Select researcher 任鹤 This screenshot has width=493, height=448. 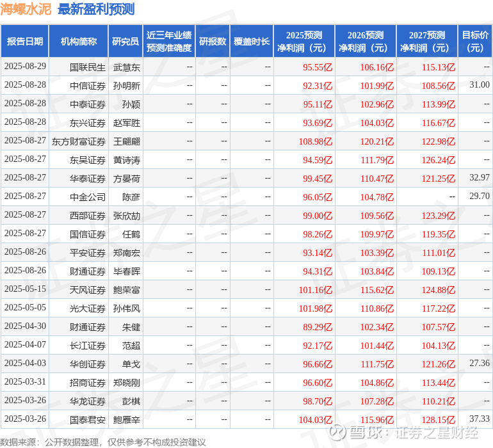coord(131,234)
